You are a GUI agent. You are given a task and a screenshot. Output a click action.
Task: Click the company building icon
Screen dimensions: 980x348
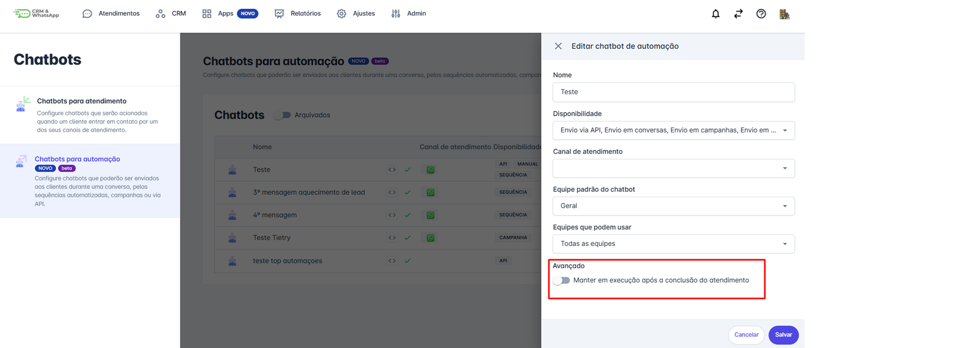coord(784,14)
